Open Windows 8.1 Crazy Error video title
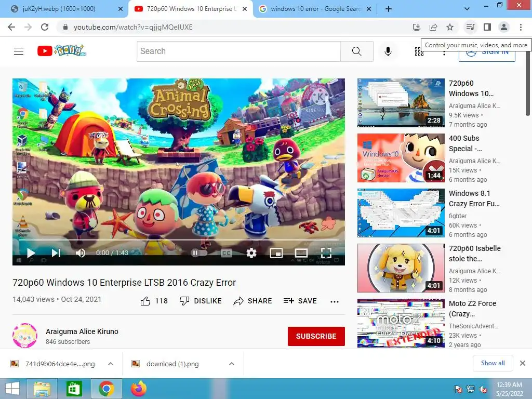This screenshot has width=532, height=399. (x=474, y=198)
